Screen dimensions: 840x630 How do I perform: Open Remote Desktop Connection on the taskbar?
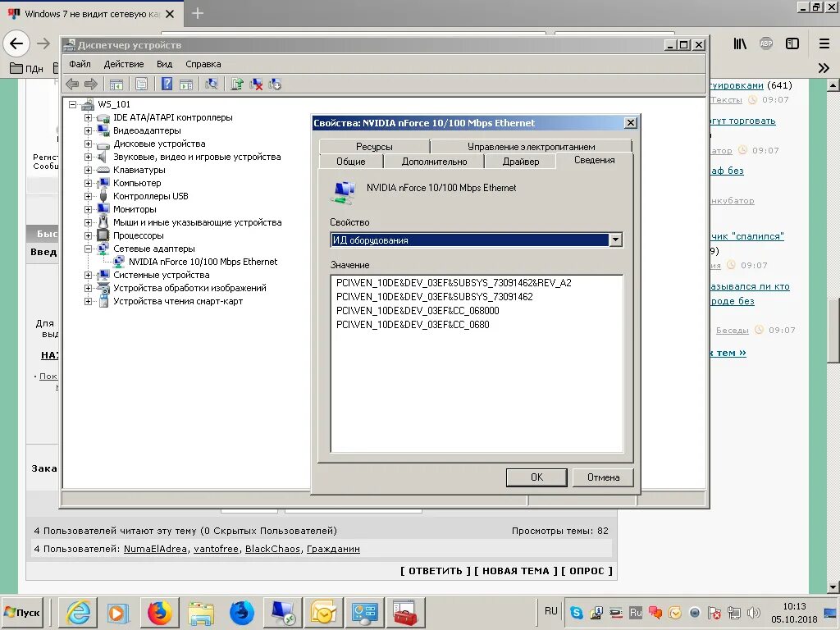(282, 612)
